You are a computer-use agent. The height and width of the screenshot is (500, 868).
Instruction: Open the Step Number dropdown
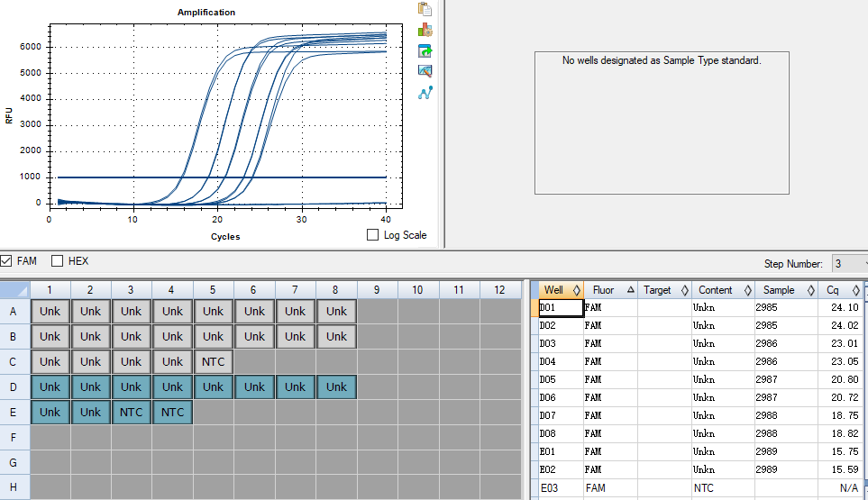click(850, 264)
